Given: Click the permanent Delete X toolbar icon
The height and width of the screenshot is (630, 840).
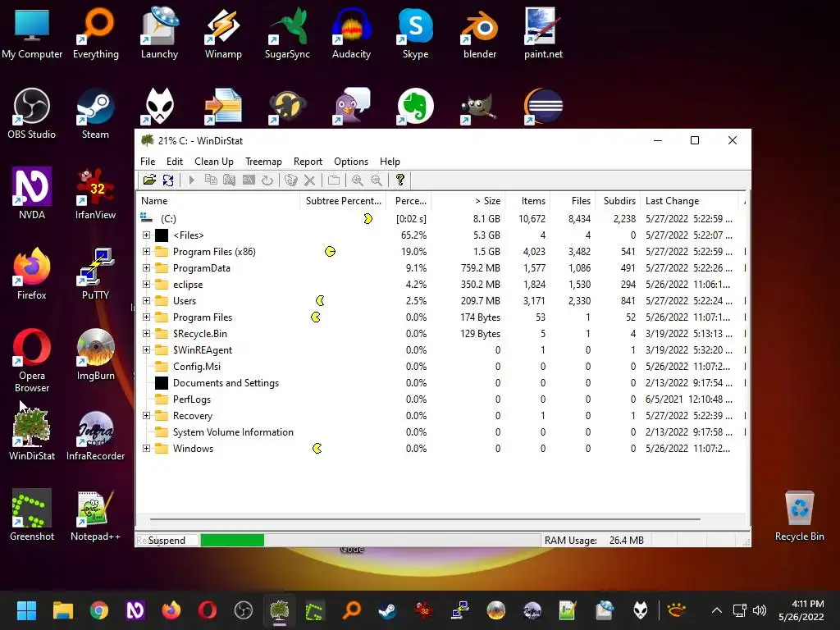Looking at the screenshot, I should tap(309, 180).
